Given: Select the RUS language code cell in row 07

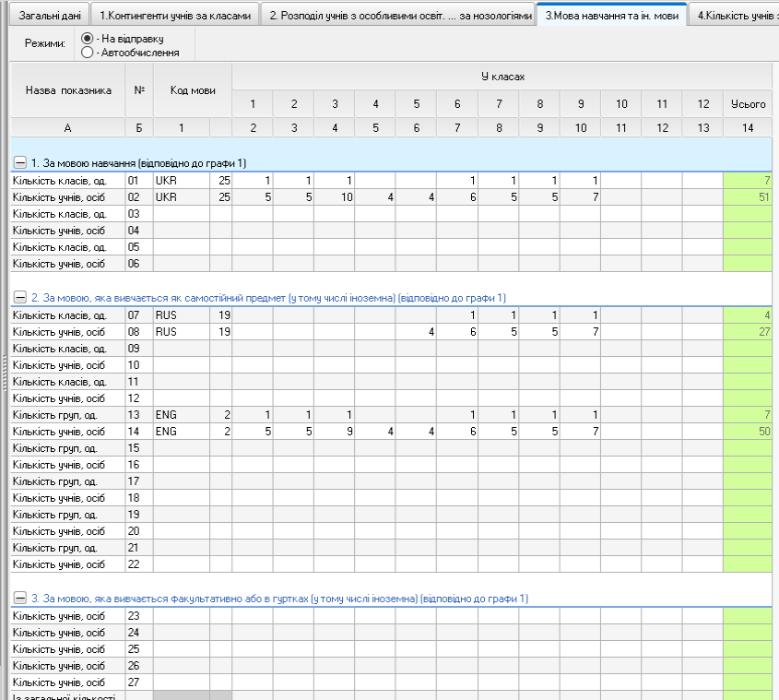Looking at the screenshot, I should pyautogui.click(x=181, y=314).
